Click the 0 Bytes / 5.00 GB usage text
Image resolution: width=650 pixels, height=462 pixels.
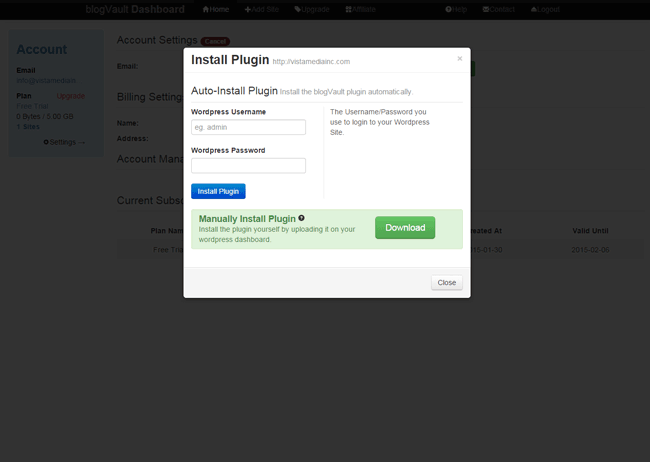pos(45,116)
